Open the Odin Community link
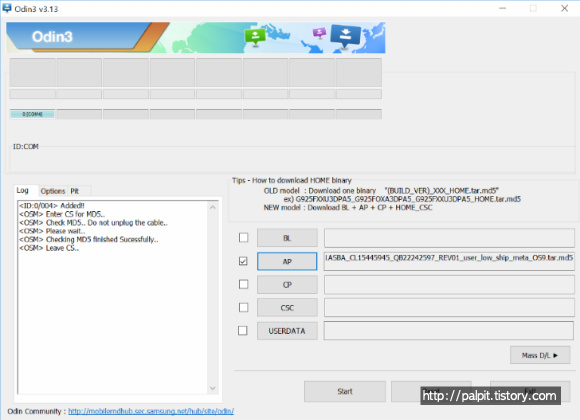Viewport: 580px width, 420px height. 151,411
